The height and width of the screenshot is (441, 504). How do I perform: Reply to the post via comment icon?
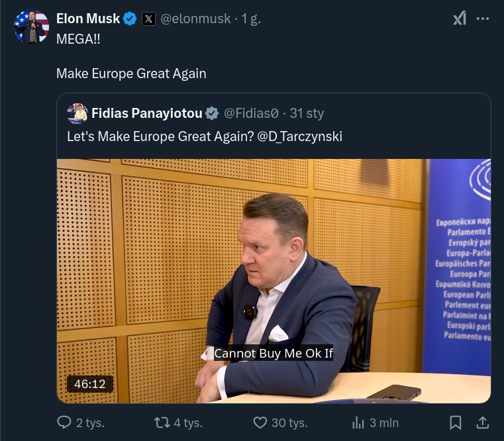[64, 422]
